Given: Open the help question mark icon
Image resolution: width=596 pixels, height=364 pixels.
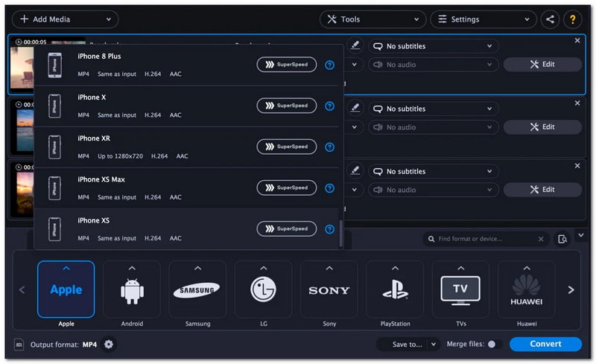Looking at the screenshot, I should pos(572,19).
